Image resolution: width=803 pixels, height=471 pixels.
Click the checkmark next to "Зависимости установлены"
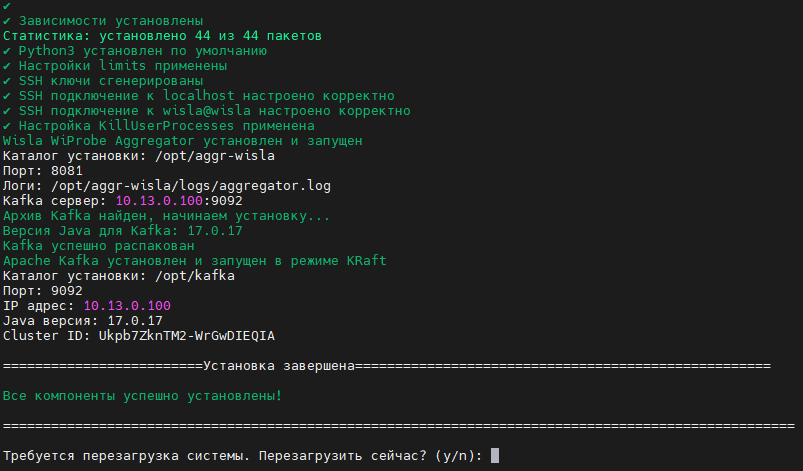[7, 21]
